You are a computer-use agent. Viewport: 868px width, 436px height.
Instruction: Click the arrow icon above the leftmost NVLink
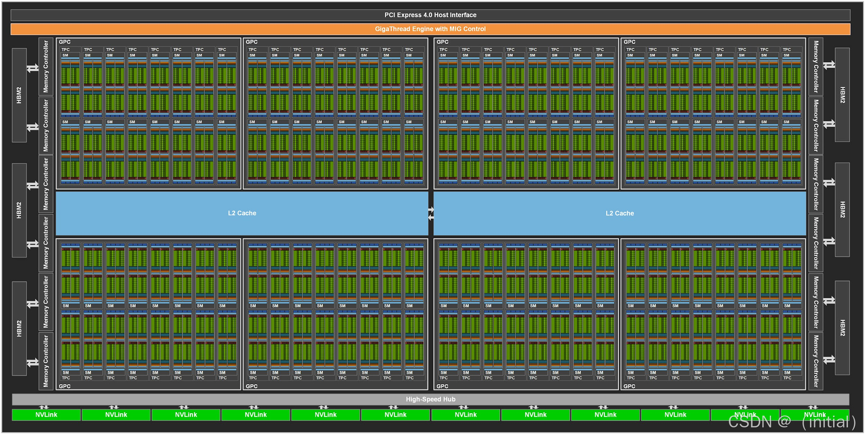(x=44, y=407)
